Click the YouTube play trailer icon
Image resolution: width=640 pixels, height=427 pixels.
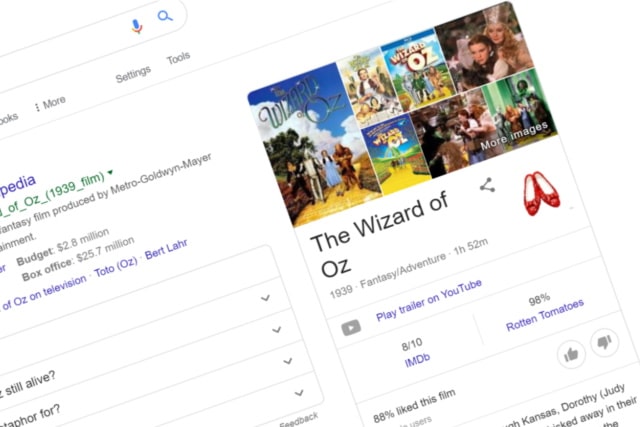[351, 327]
